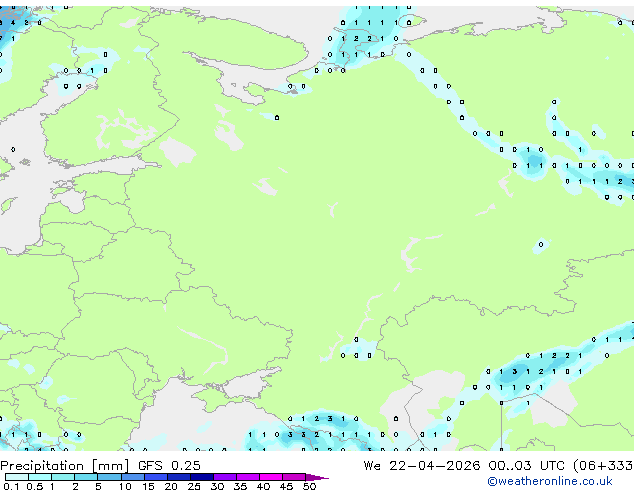The height and width of the screenshot is (490, 634).
Task: Click the 'We 22-04-2026' date text
Action: 422,466
